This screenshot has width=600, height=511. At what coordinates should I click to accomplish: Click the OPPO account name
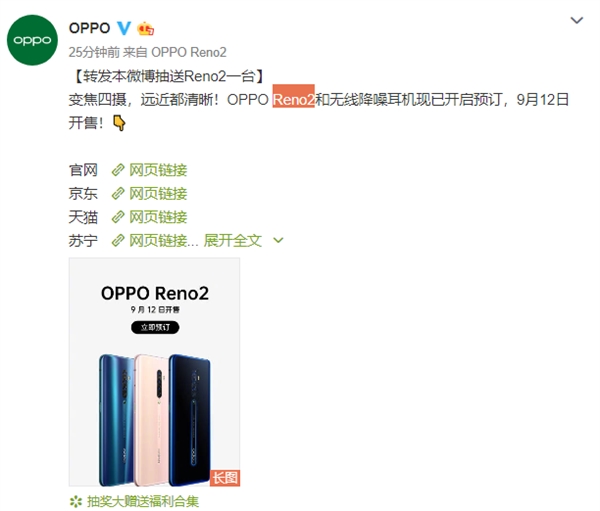[90, 28]
